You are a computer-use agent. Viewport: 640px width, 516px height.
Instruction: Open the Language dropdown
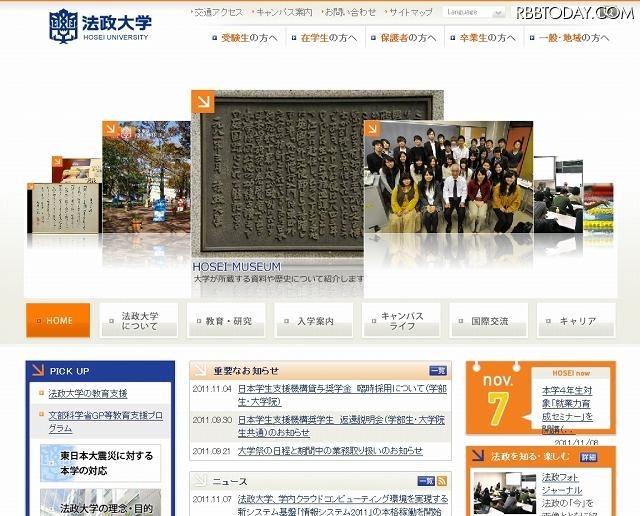click(474, 12)
